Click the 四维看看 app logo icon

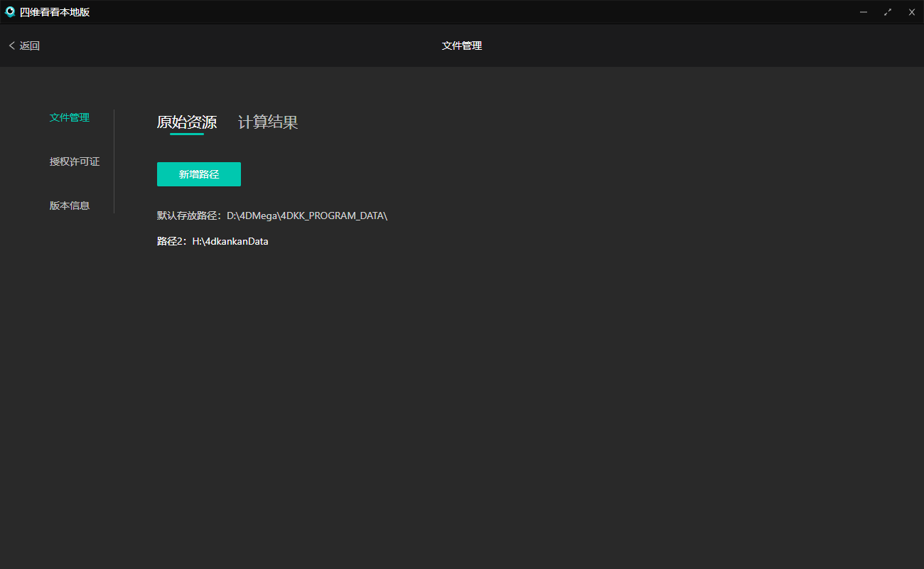tap(10, 12)
